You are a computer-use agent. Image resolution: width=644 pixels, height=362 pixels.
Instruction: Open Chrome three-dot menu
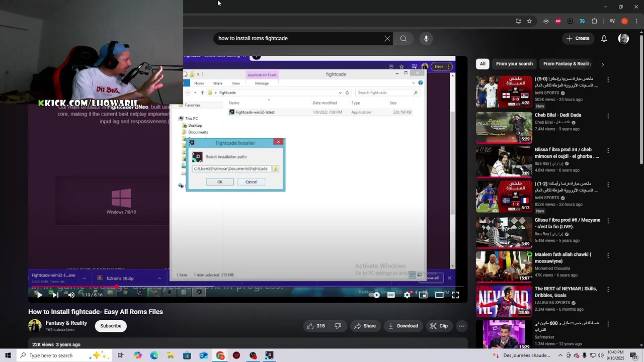point(636,21)
